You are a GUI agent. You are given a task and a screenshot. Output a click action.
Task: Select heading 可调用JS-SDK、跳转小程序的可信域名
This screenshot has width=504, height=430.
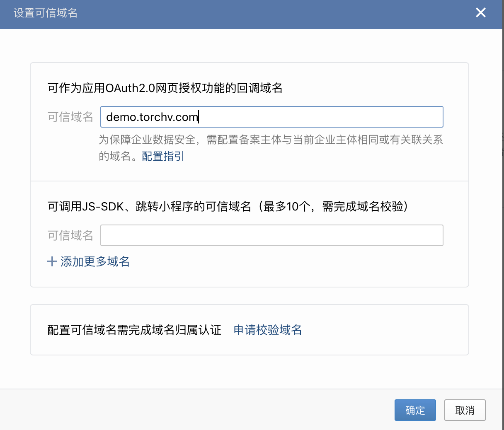pos(150,206)
